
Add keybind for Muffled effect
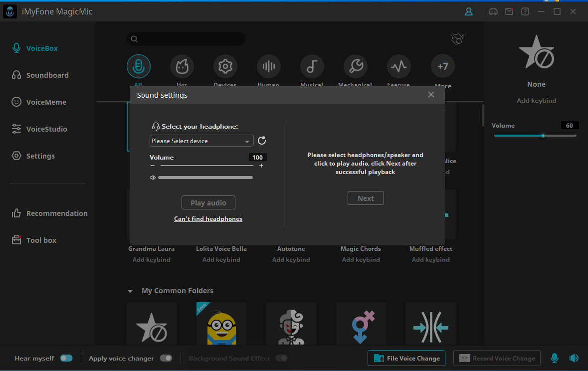click(430, 260)
